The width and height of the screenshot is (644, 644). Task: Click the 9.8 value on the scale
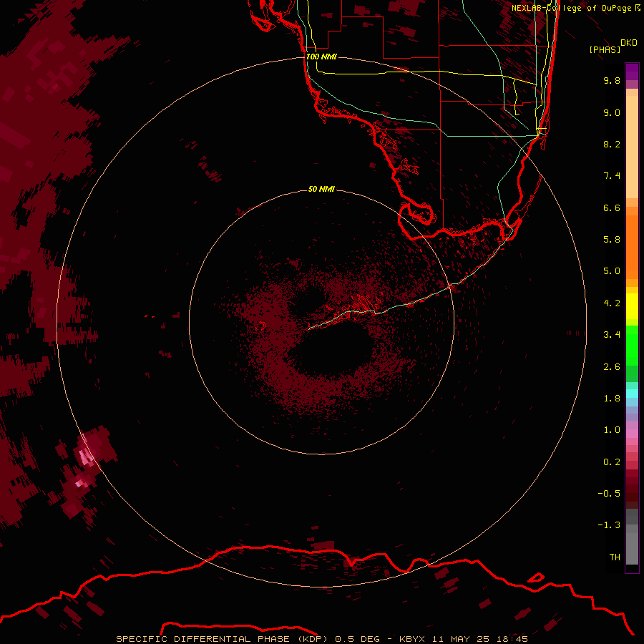click(x=612, y=80)
